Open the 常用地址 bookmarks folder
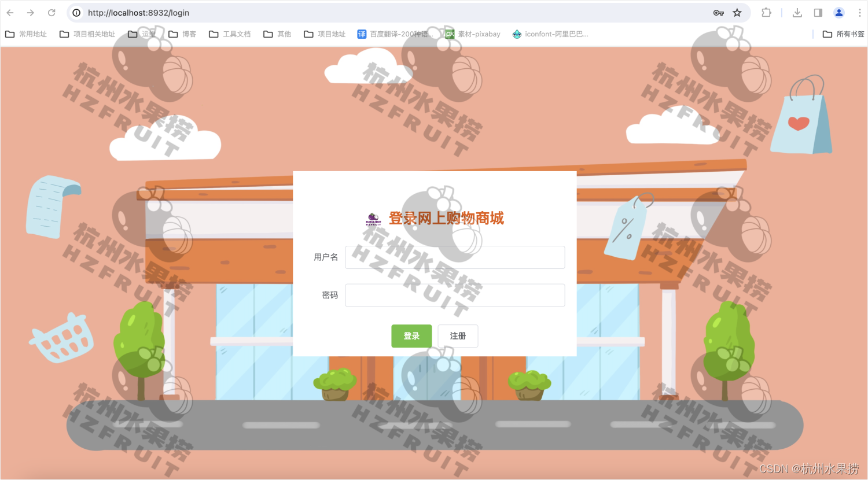Screen dimensions: 868x480 [x=26, y=34]
